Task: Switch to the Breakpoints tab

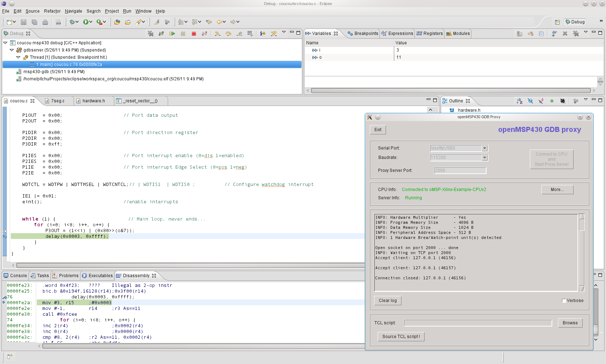Action: (363, 34)
